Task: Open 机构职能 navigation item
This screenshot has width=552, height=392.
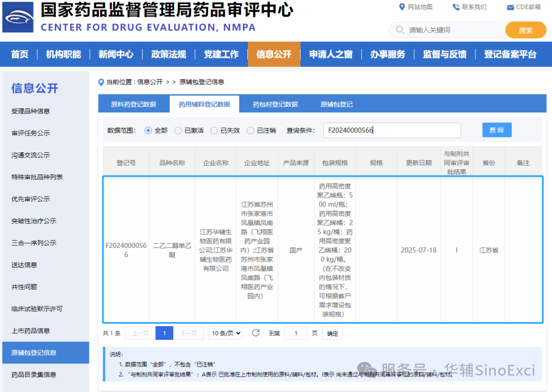Action: coord(63,54)
